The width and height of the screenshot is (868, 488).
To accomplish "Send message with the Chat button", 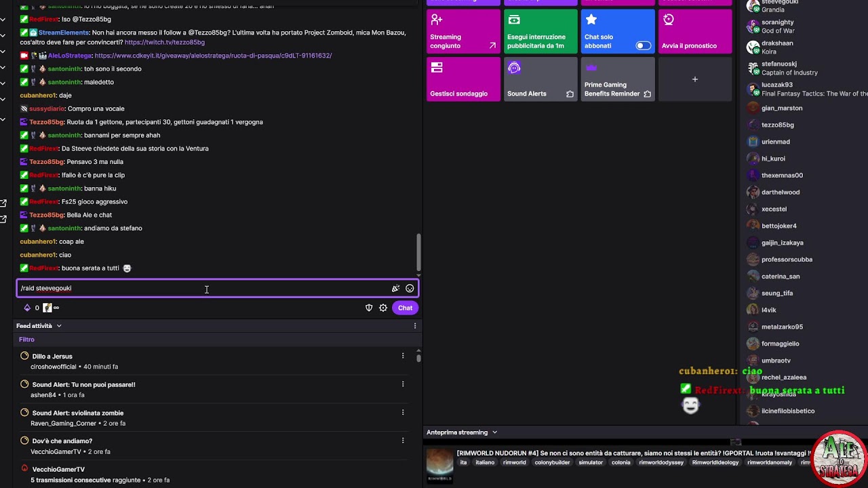I will [405, 308].
